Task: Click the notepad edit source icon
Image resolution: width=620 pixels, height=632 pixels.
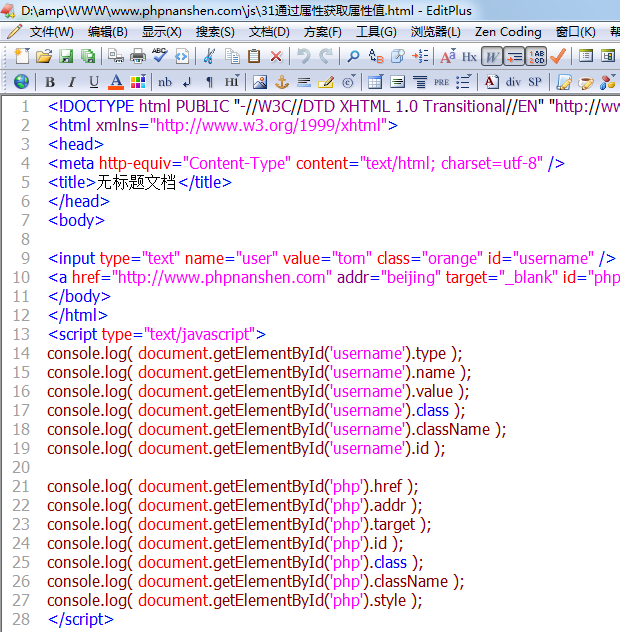Action: point(564,82)
